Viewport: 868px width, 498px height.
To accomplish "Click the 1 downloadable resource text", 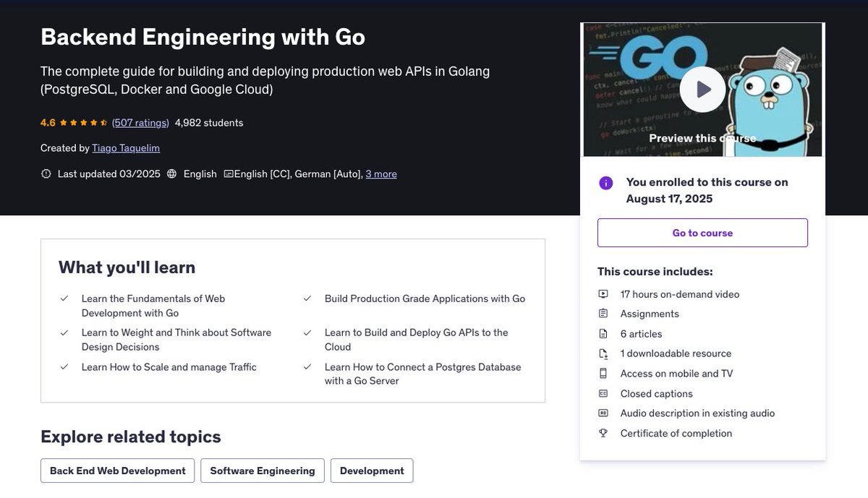I will pos(676,353).
